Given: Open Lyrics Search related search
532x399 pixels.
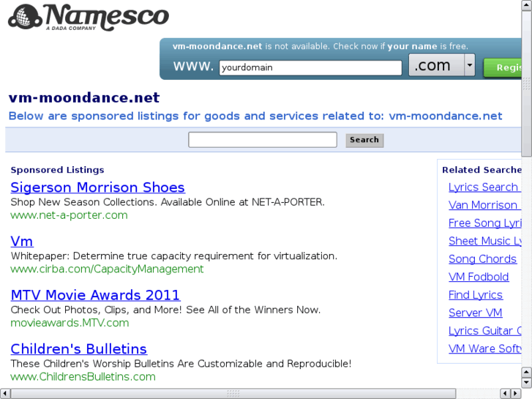Looking at the screenshot, I should [484, 187].
